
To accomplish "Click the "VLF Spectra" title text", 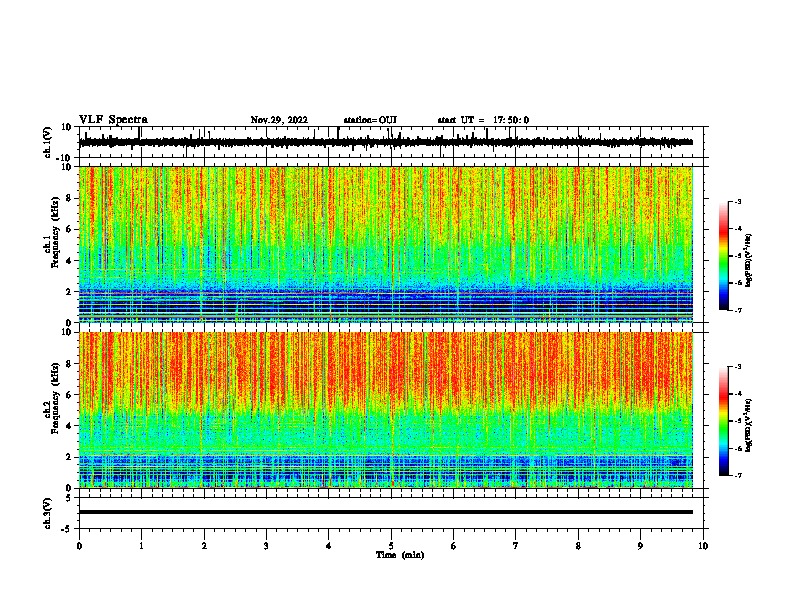I will click(113, 120).
